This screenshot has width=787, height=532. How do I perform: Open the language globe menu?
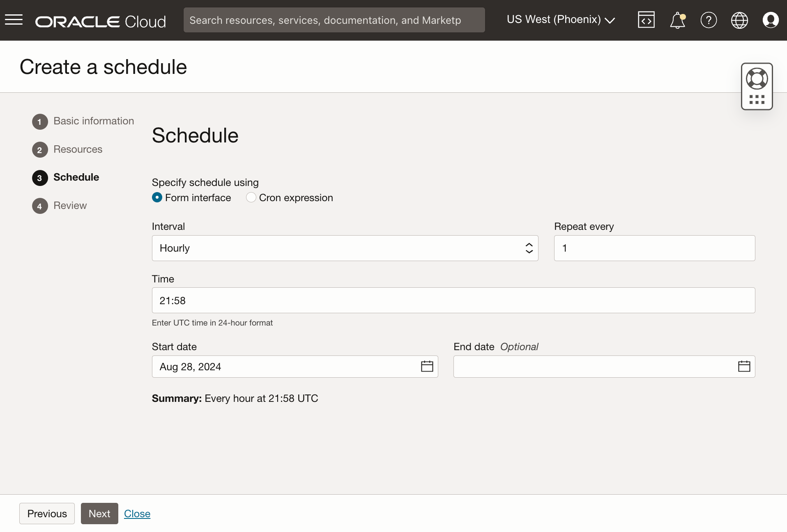(x=739, y=20)
